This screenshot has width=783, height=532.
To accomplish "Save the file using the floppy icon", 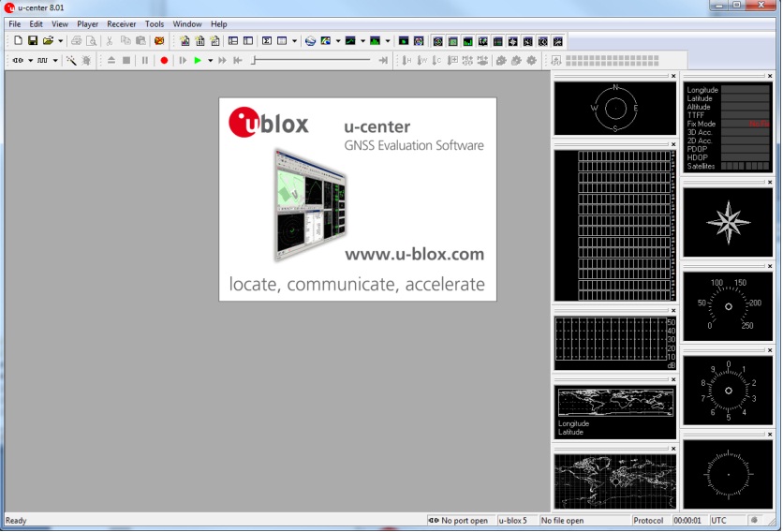I will point(33,41).
